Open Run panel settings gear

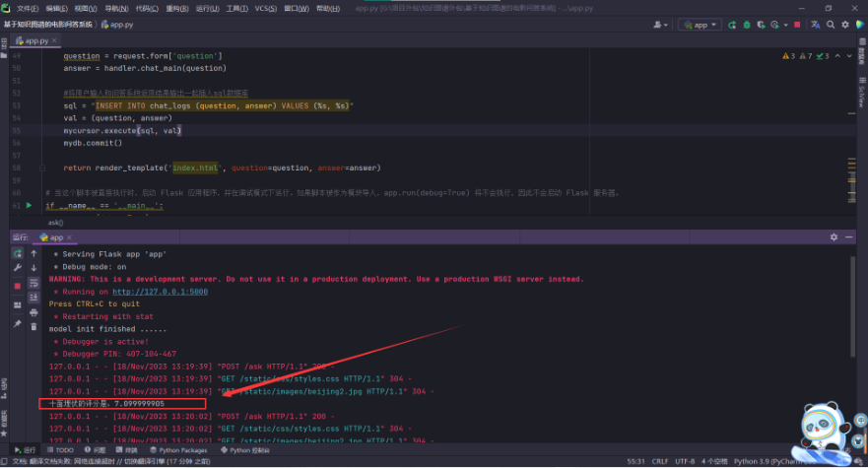pyautogui.click(x=834, y=237)
